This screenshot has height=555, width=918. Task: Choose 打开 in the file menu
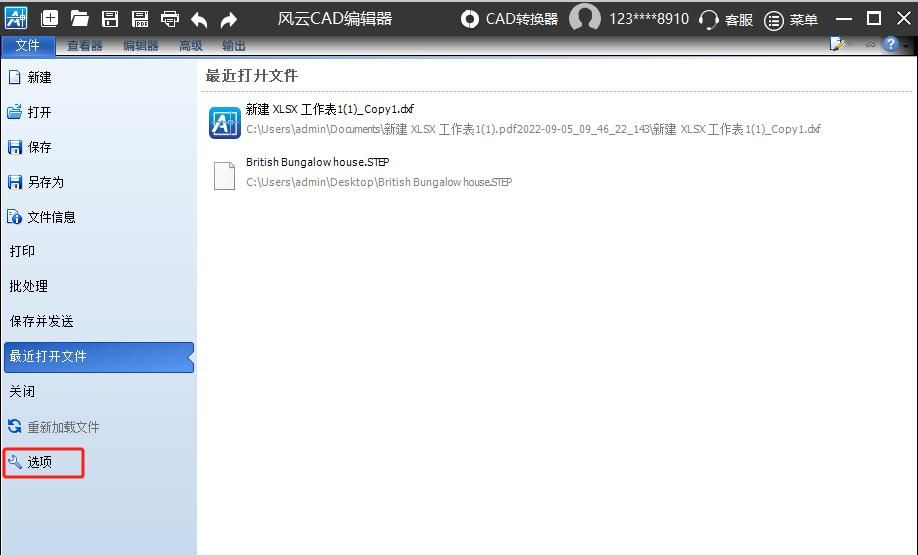[x=29, y=112]
